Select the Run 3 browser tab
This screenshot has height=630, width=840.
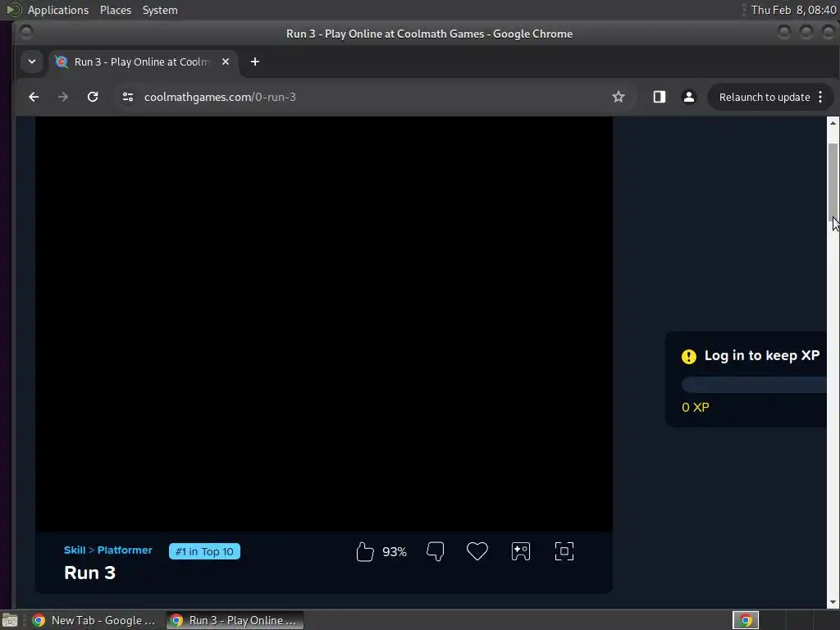[142, 62]
